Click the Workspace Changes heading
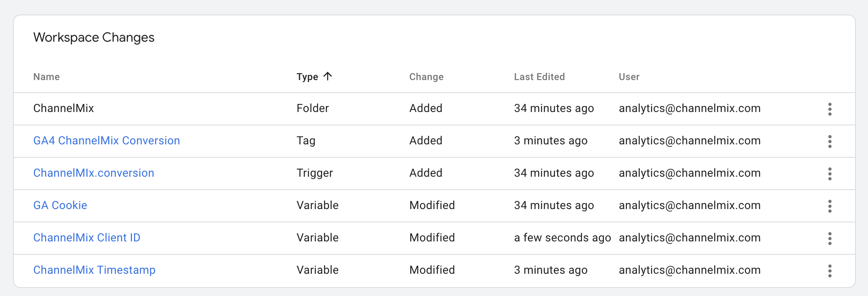Image resolution: width=868 pixels, height=296 pixels. tap(94, 38)
